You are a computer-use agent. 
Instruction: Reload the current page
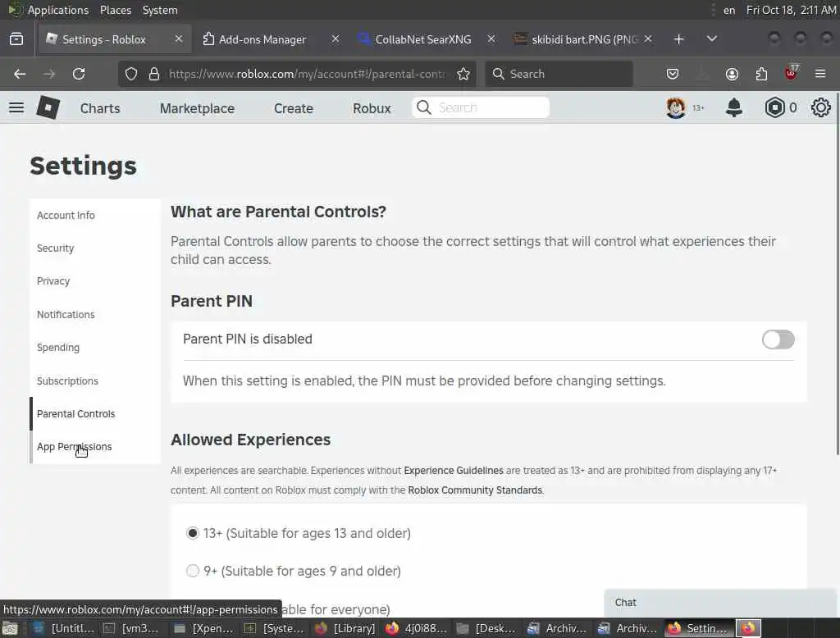(79, 74)
